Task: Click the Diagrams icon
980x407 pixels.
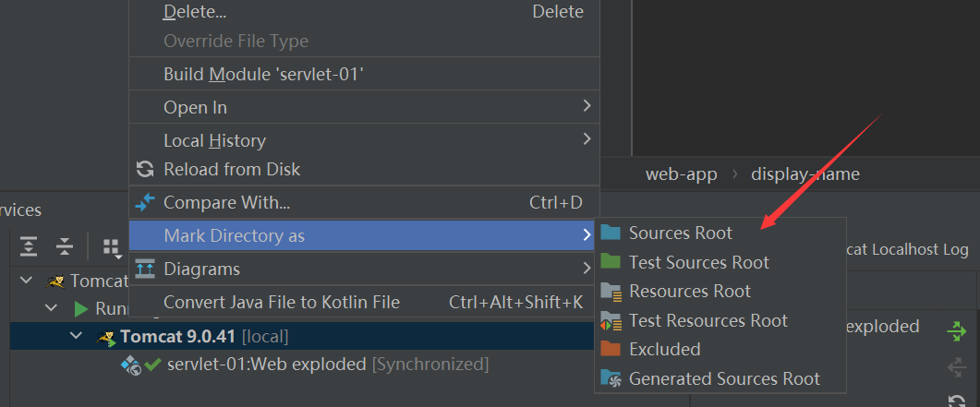Action: (x=144, y=269)
